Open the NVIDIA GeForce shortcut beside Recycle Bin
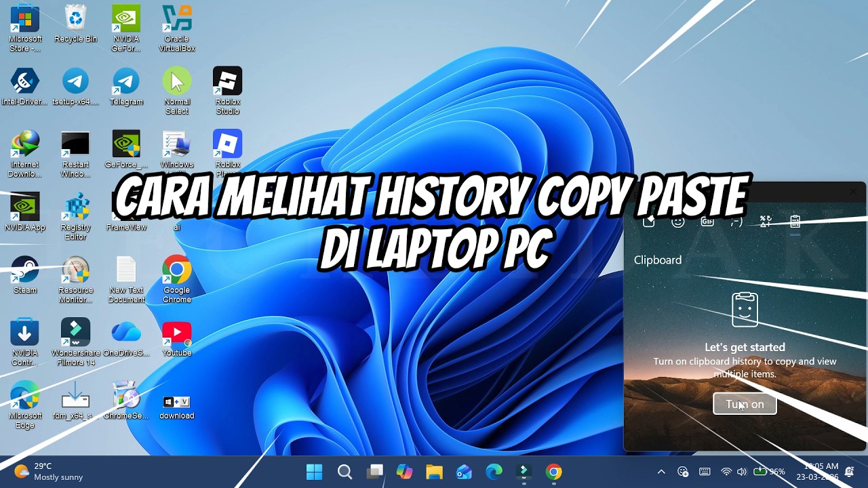The height and width of the screenshot is (488, 868). pos(126,28)
